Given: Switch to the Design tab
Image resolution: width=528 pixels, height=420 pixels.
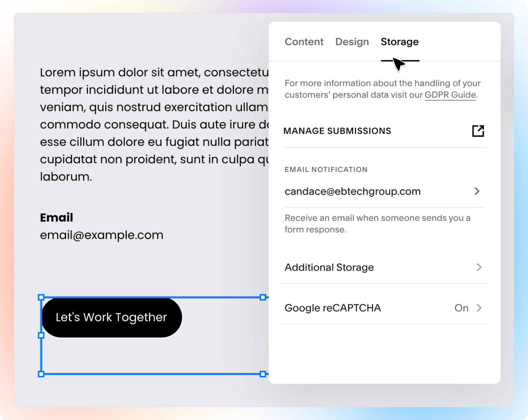Looking at the screenshot, I should pos(352,42).
